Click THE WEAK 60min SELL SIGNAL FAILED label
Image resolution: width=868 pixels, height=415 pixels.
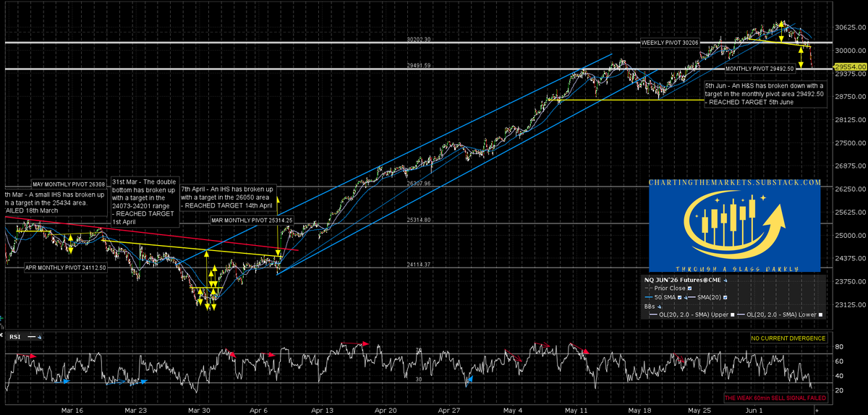point(775,398)
